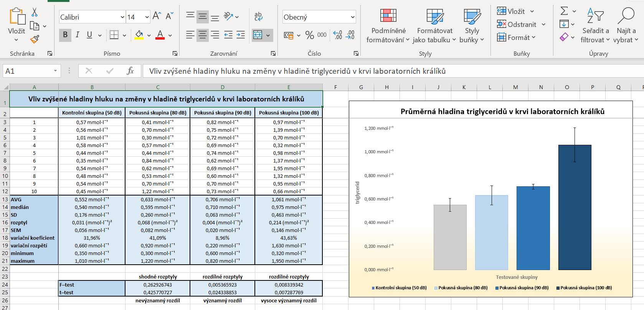This screenshot has height=310, width=644.
Task: Click Increase Indent icon
Action: pos(241,35)
